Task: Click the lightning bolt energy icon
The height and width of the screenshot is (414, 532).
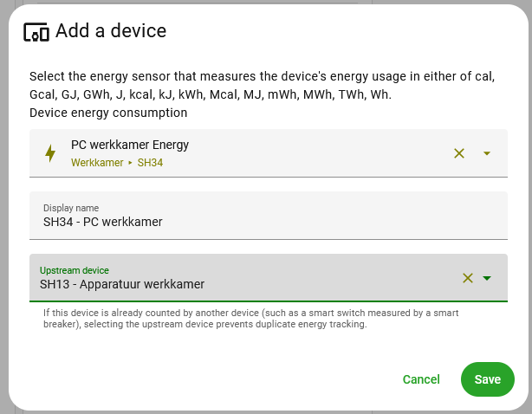Action: (50, 153)
